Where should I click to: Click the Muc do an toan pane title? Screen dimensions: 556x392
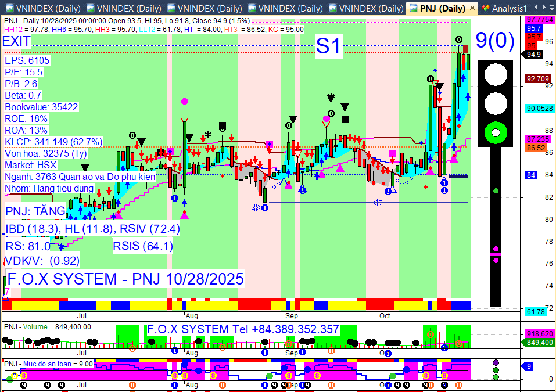[49, 364]
